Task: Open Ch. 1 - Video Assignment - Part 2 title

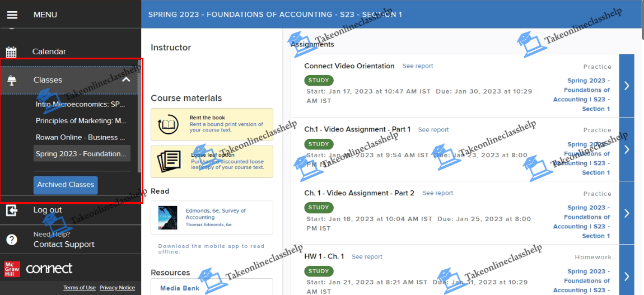Action: tap(360, 193)
